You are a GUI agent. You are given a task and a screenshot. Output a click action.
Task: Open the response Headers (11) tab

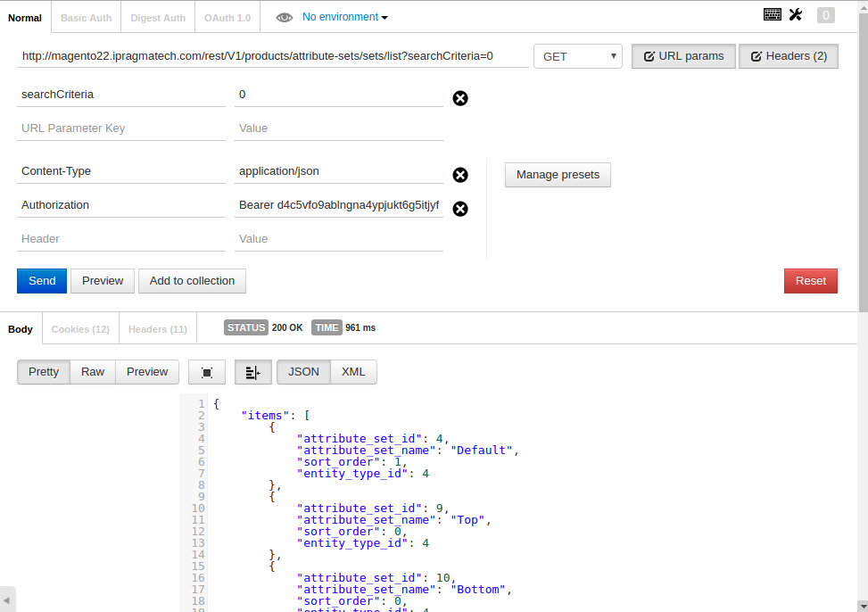tap(157, 329)
